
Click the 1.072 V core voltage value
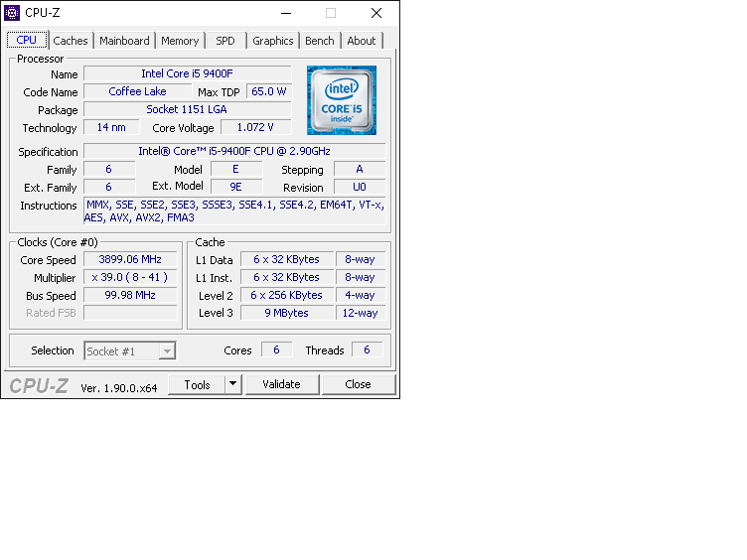tap(256, 128)
